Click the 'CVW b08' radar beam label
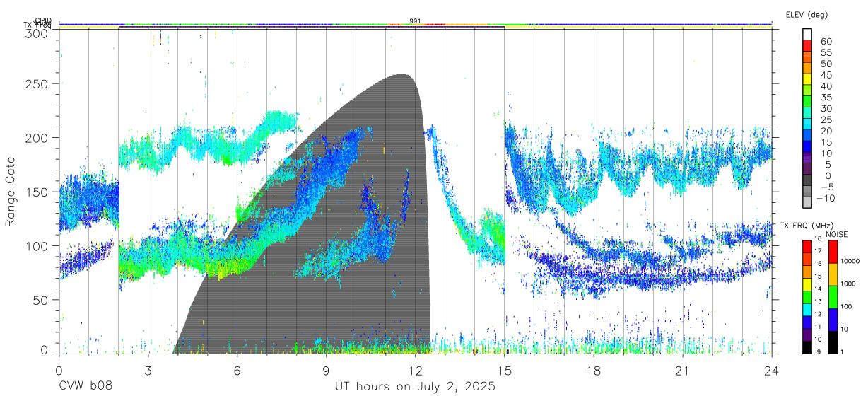This screenshot has height=401, width=868. 86,387
